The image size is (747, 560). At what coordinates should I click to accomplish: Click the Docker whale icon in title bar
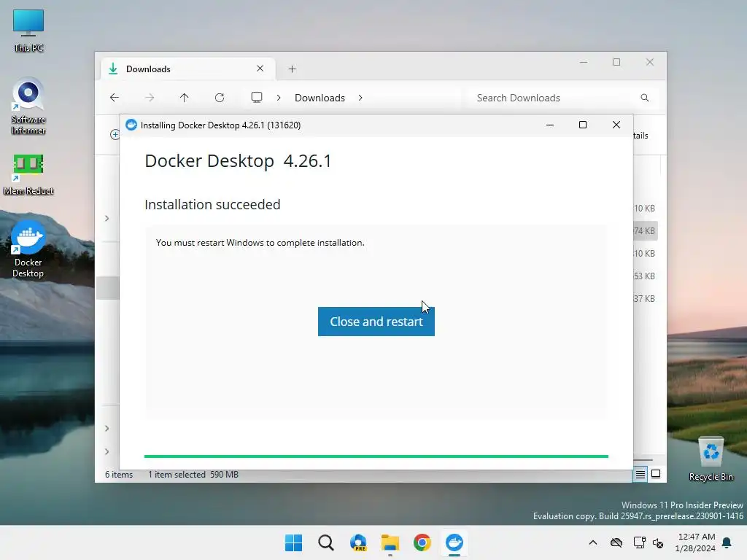point(131,125)
